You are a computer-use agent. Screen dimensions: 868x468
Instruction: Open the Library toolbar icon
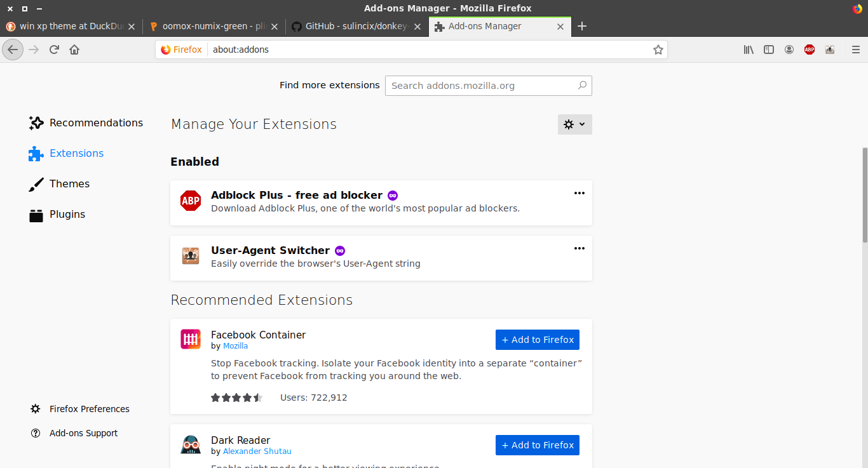click(x=749, y=50)
